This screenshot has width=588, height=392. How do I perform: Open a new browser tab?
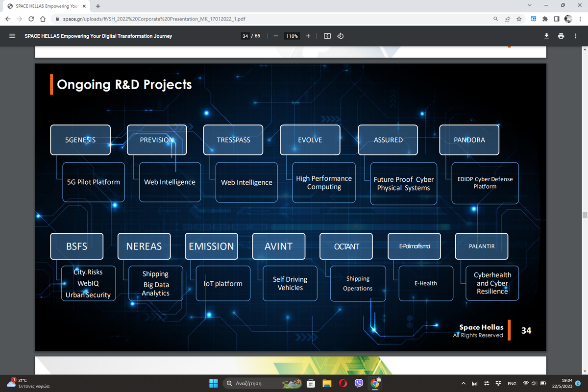click(x=98, y=6)
